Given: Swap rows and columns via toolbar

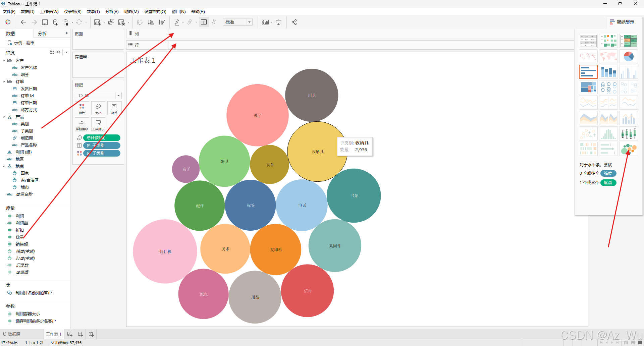Looking at the screenshot, I should [x=140, y=22].
